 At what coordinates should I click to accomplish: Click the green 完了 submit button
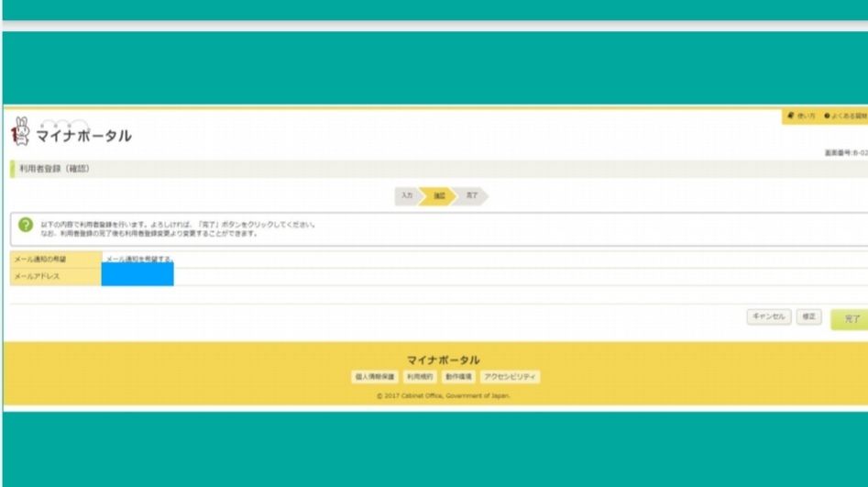click(x=851, y=318)
